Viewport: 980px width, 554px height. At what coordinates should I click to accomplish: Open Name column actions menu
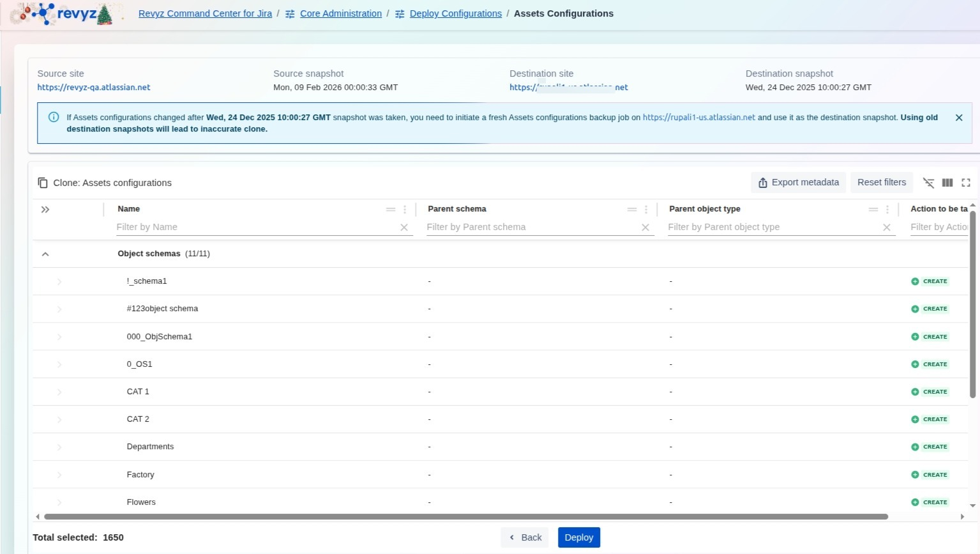coord(405,210)
